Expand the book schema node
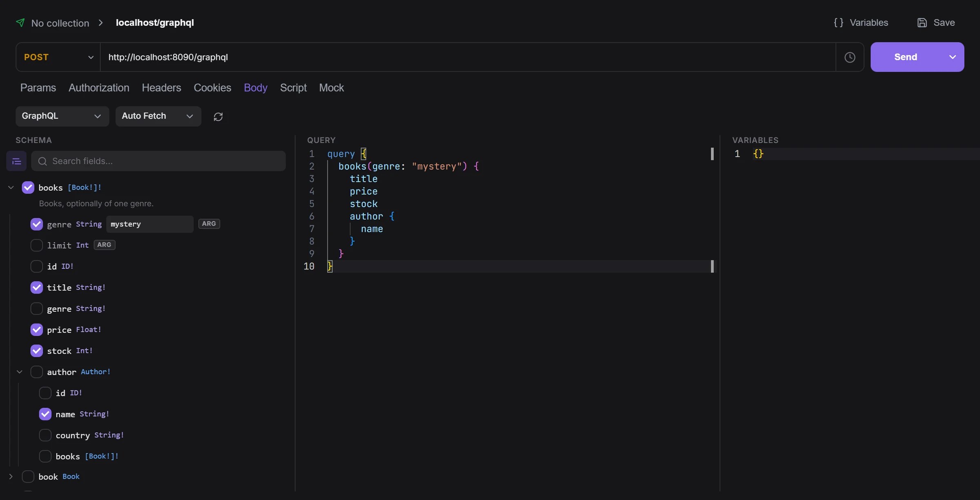This screenshot has height=500, width=980. 11,477
